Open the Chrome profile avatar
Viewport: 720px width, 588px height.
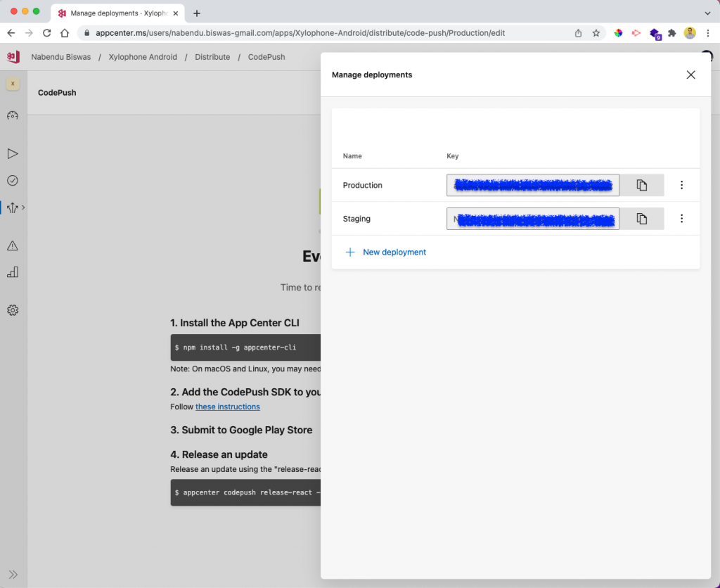pyautogui.click(x=690, y=33)
